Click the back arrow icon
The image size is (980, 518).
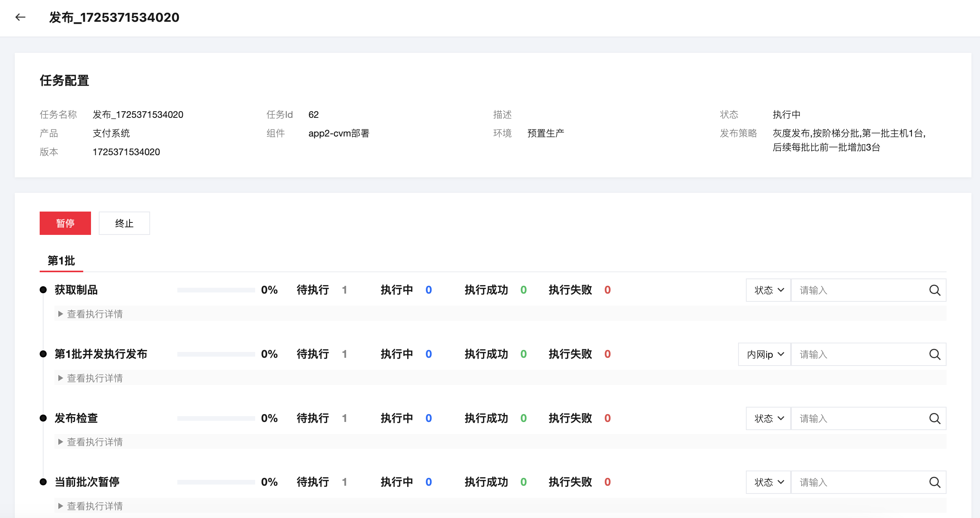[x=20, y=17]
